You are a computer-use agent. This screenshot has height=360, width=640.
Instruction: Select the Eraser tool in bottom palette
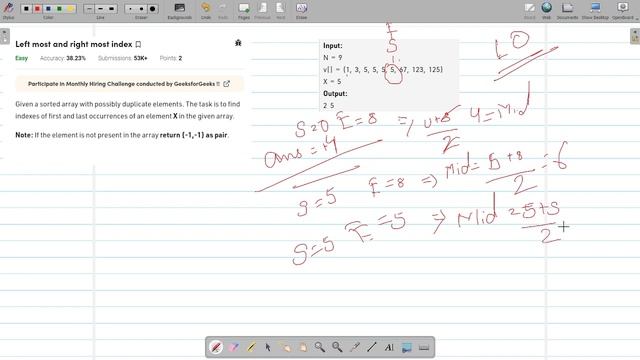coord(233,347)
